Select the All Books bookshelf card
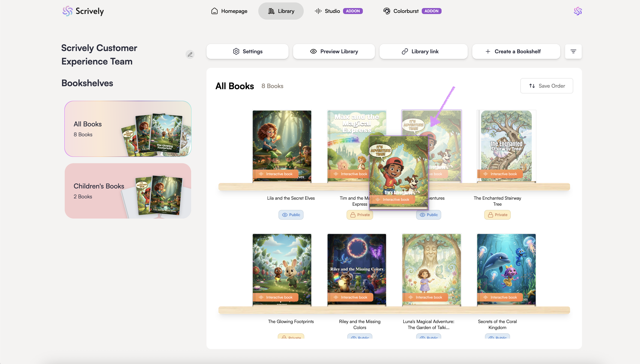Viewport: 640px width, 364px height. (x=128, y=129)
